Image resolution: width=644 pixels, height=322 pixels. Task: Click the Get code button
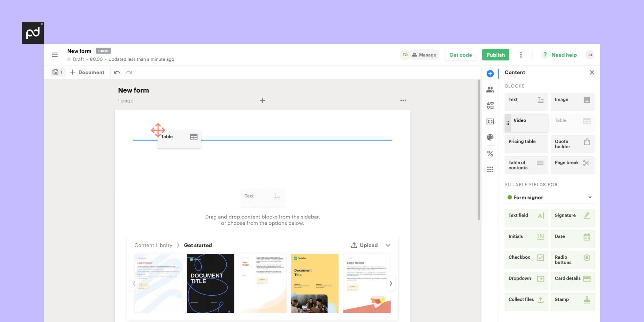[461, 55]
